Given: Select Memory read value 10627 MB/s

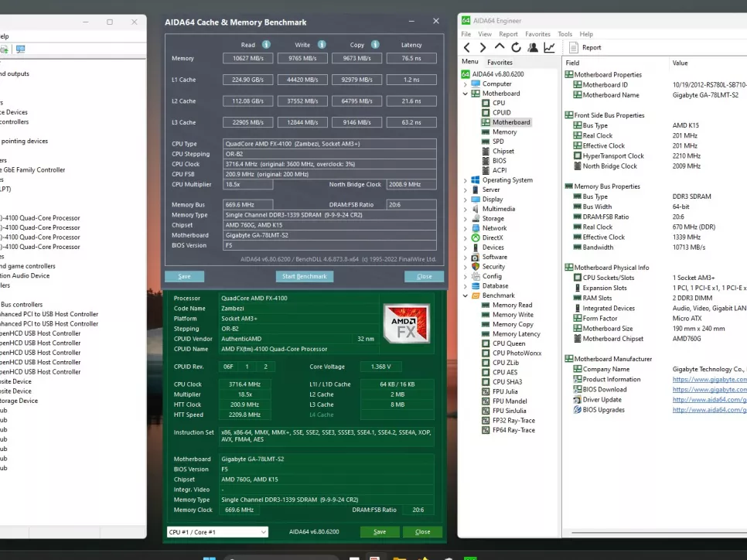Looking at the screenshot, I should [x=247, y=58].
